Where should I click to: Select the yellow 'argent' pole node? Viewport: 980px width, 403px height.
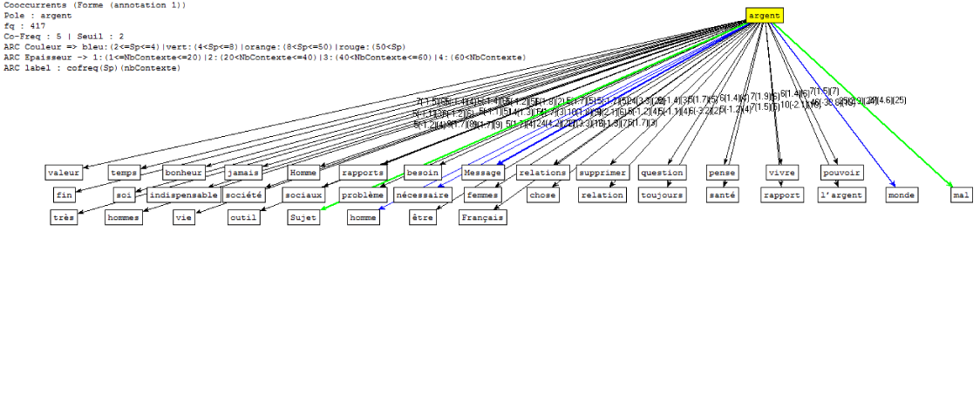click(764, 16)
